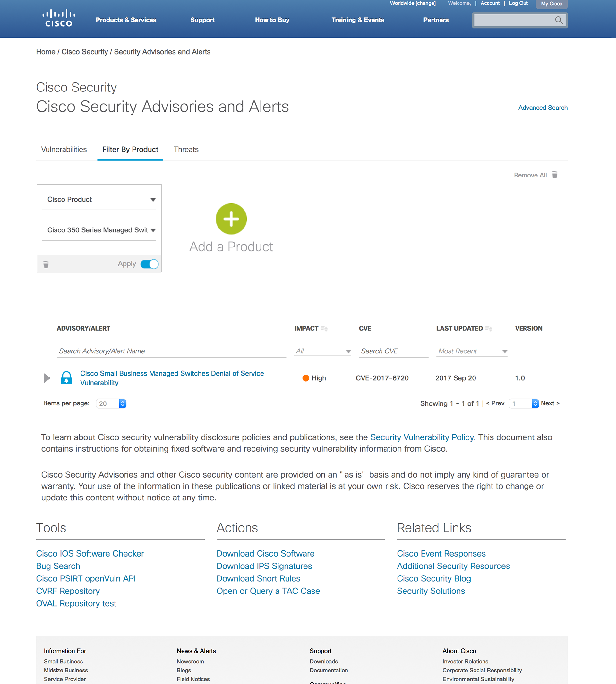Open the Most Recent date filter dropdown

pyautogui.click(x=472, y=351)
